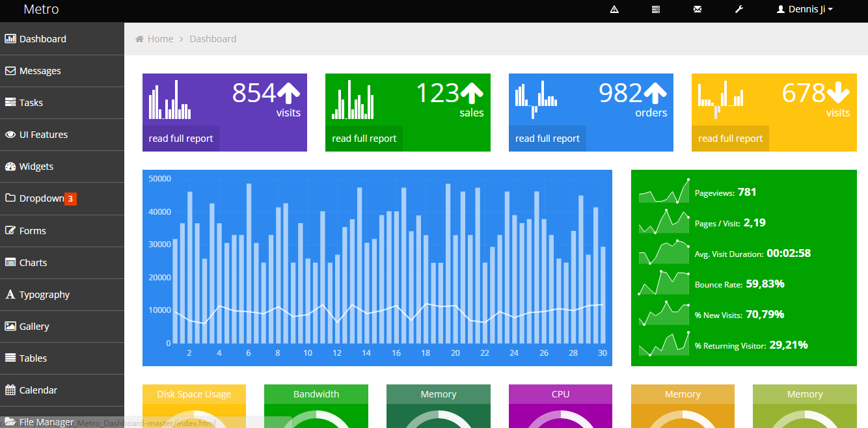This screenshot has height=428, width=868.
Task: Click the % New Visits 70,79% stat
Action: [711, 314]
